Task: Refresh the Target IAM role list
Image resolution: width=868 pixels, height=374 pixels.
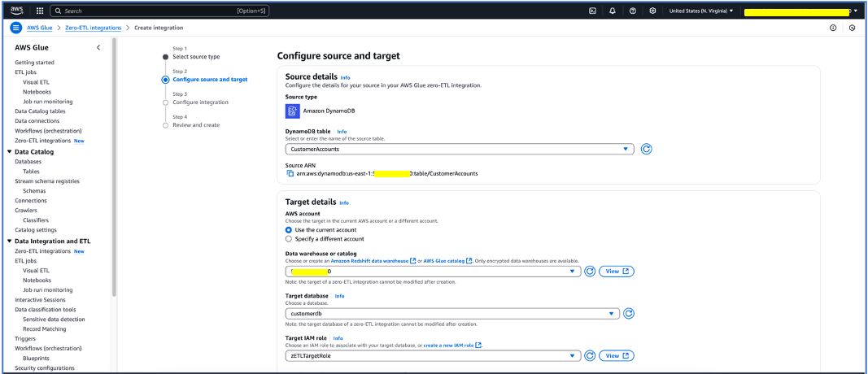Action: (x=590, y=356)
